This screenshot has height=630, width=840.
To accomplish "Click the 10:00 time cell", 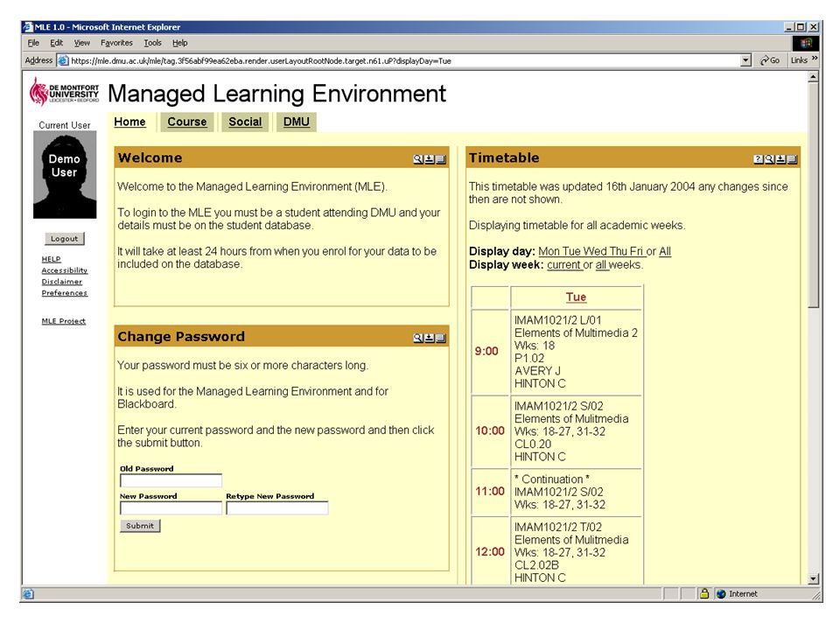I will [x=490, y=430].
